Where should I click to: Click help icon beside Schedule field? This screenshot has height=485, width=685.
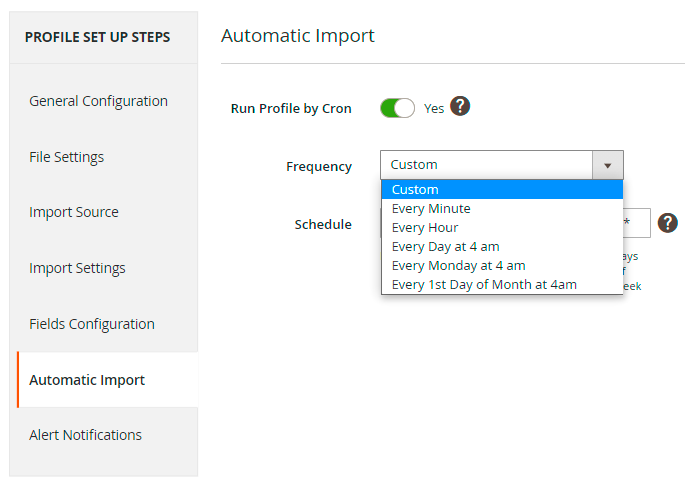(668, 223)
